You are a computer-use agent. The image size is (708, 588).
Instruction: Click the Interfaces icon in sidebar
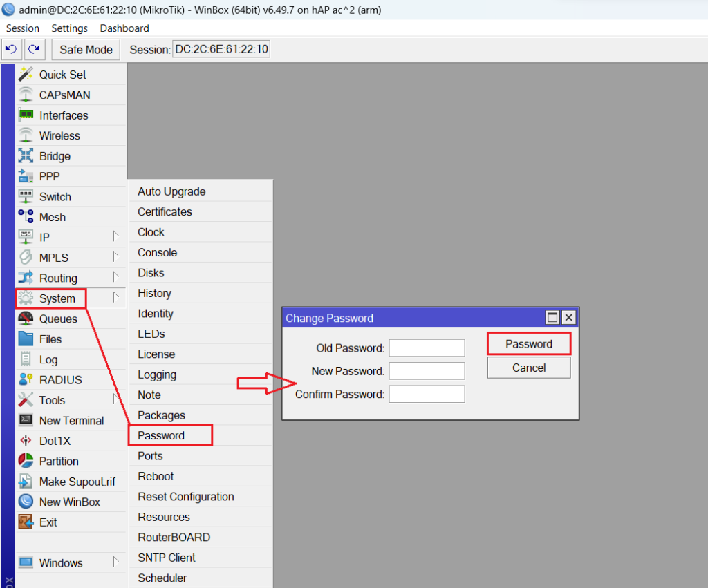[x=26, y=115]
